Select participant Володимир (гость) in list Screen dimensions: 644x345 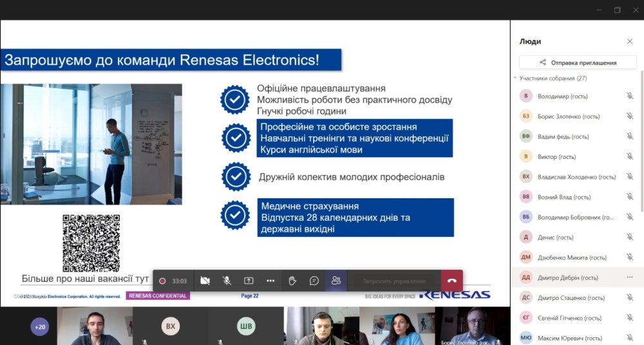576,96
